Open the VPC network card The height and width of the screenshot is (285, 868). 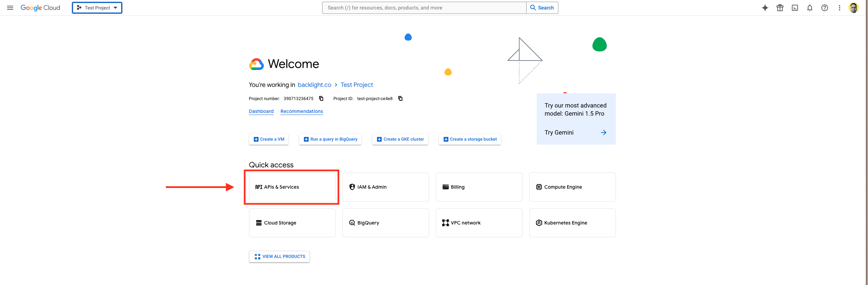coord(479,223)
